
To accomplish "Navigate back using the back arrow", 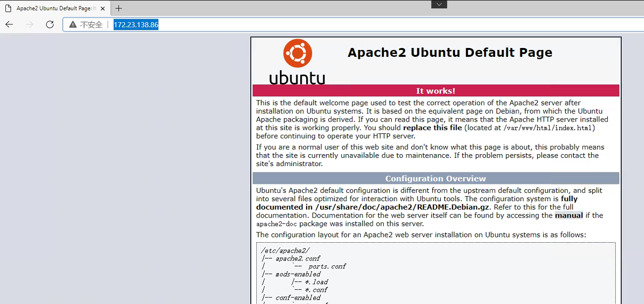I will coord(9,24).
